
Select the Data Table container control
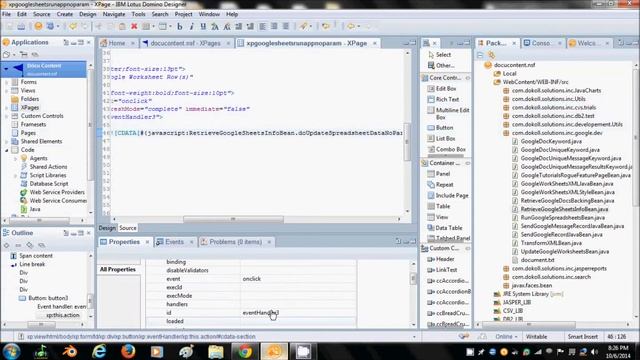444,228
